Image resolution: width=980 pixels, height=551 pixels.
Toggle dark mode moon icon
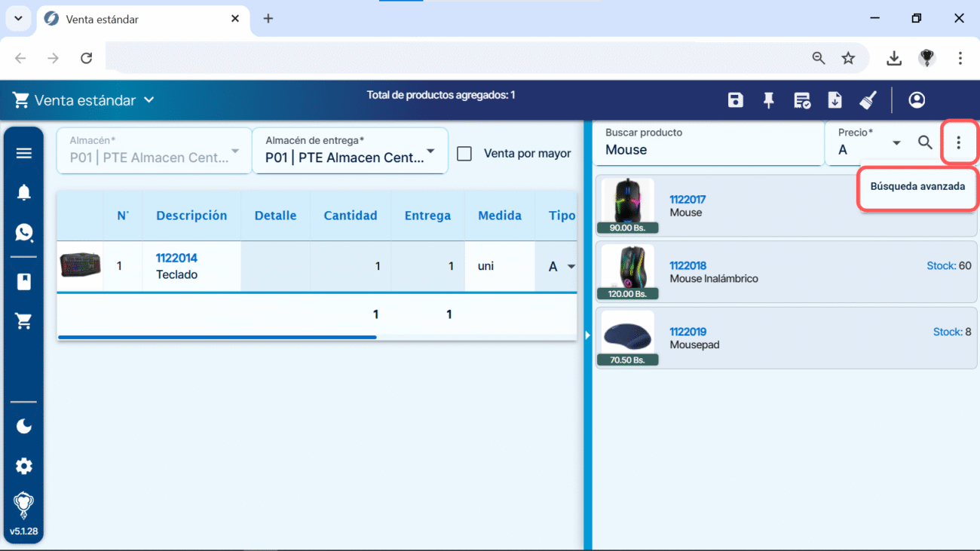point(24,427)
